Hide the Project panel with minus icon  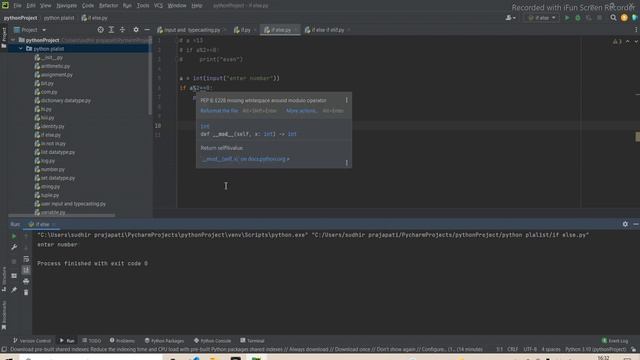pos(147,30)
